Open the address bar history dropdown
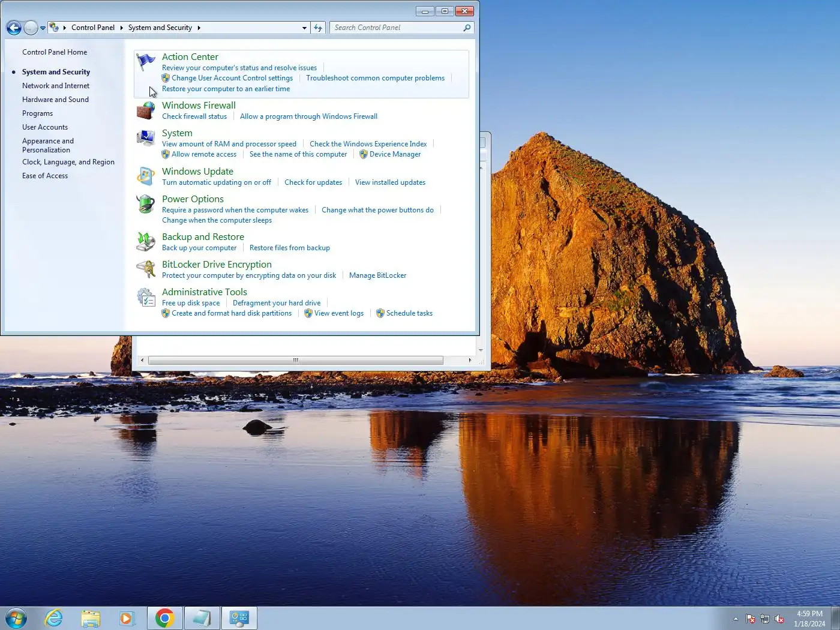Screen dimensions: 840x630 point(304,28)
